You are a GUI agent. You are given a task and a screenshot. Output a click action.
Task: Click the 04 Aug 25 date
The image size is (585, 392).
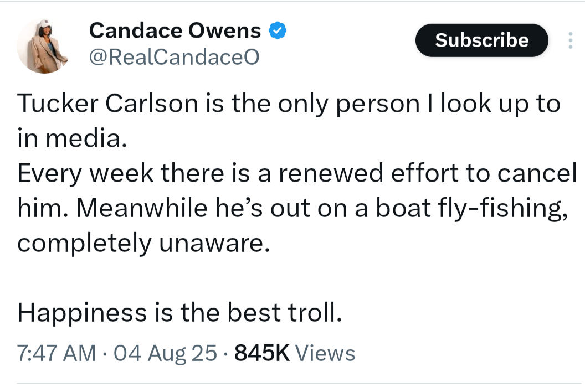[165, 353]
